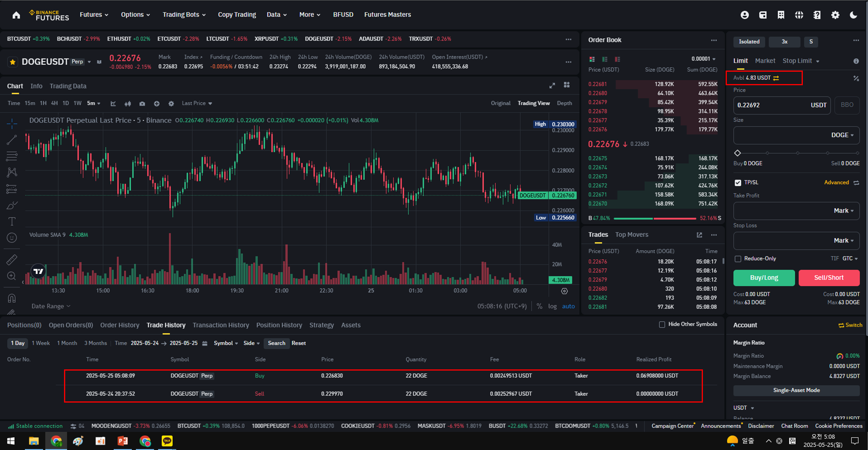Click the Sell/Short button

coord(829,278)
